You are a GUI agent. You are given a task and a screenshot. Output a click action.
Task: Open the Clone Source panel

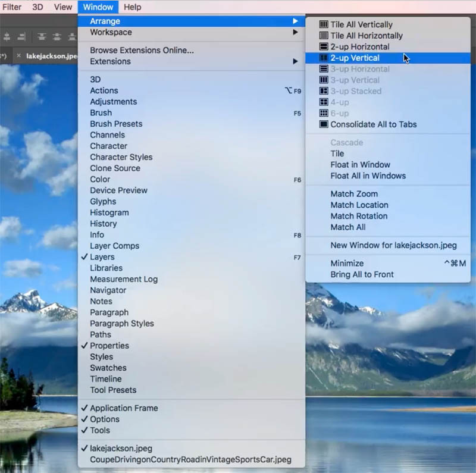click(191, 168)
